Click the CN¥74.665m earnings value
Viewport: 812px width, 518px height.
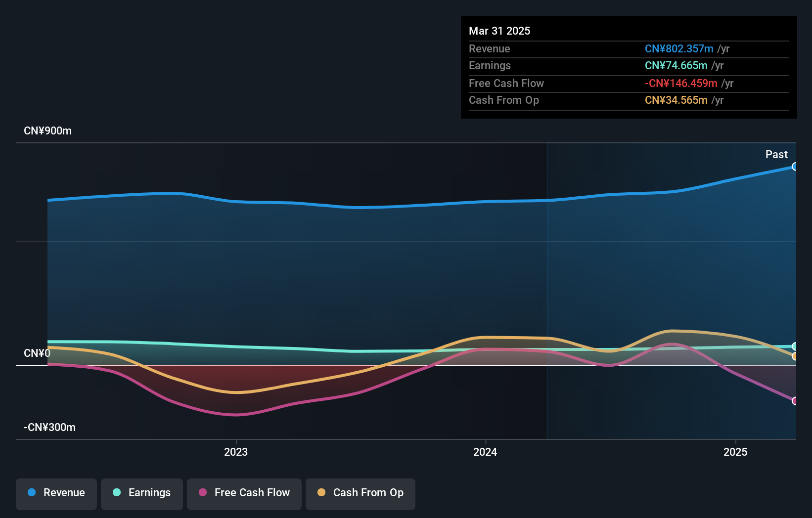676,65
